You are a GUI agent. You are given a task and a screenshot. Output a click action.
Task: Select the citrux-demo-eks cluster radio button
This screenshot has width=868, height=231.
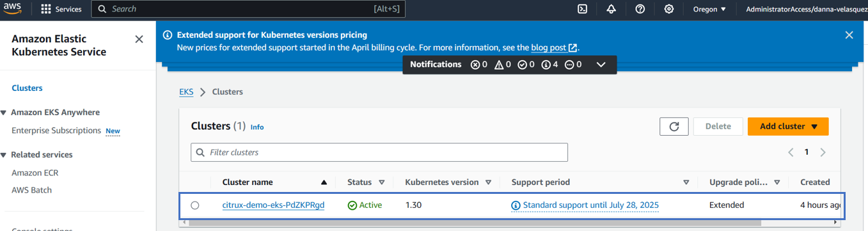coord(195,205)
